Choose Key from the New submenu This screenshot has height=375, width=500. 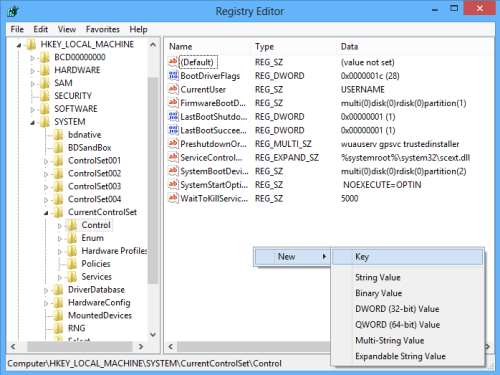(407, 257)
